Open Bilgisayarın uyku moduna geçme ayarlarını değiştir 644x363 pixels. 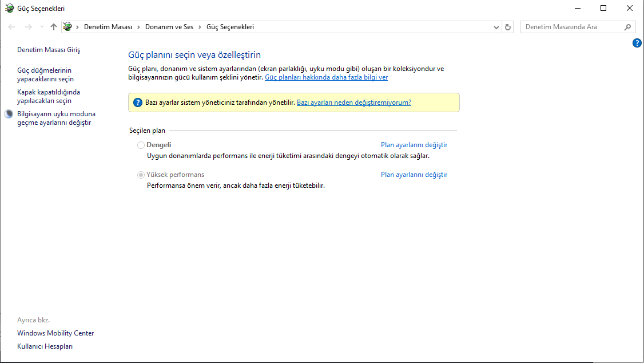[x=56, y=119]
